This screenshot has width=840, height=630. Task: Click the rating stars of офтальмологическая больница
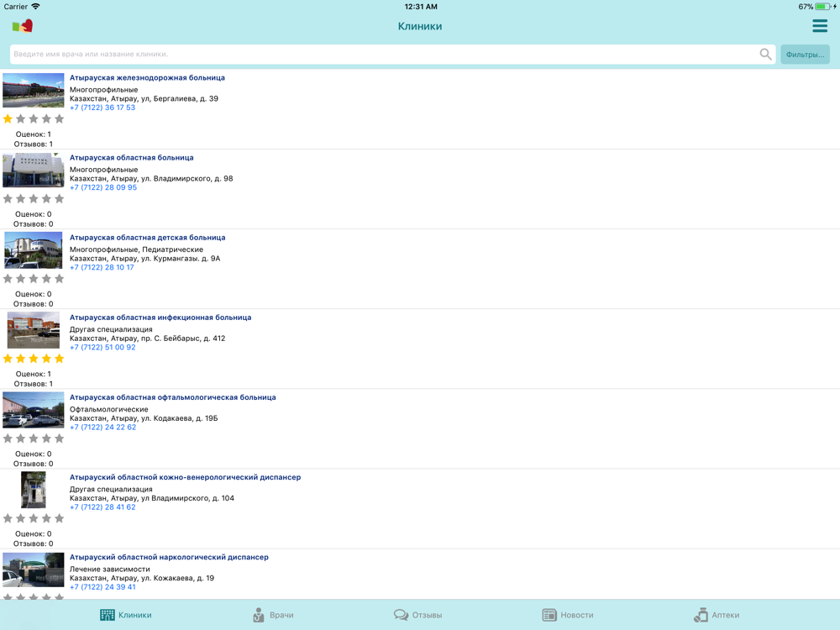[x=34, y=438]
